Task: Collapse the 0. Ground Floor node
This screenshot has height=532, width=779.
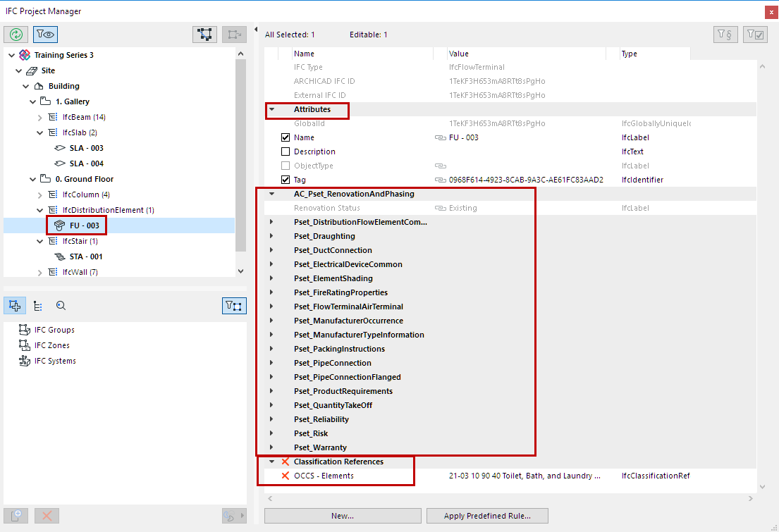Action: [33, 179]
